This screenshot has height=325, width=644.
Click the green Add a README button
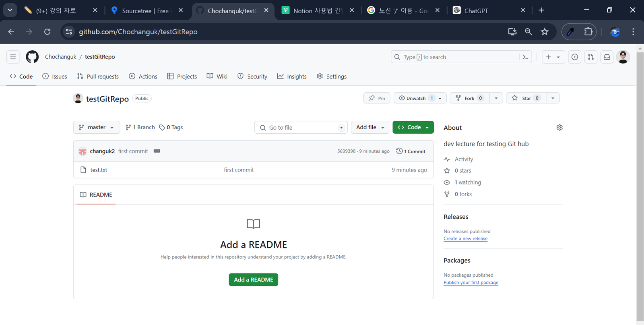point(254,279)
